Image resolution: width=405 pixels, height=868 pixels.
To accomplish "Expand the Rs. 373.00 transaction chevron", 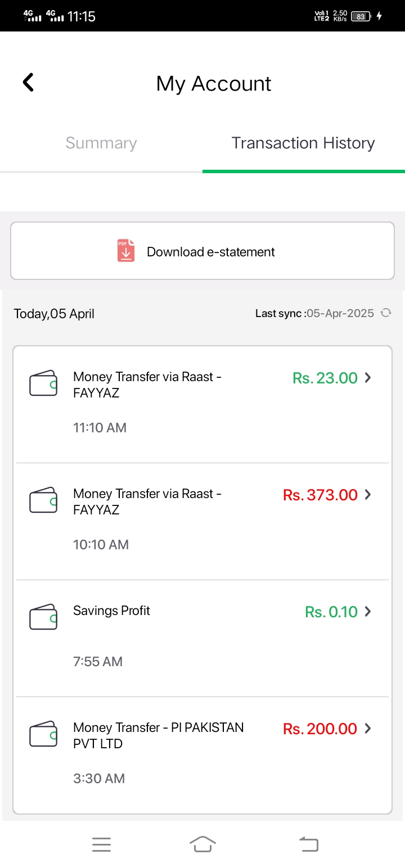I will pos(368,495).
